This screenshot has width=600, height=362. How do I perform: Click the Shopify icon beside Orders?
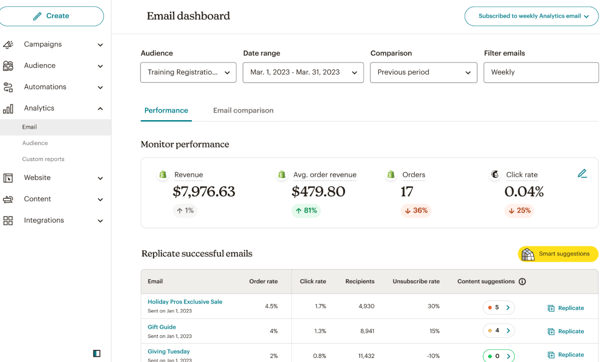point(391,174)
